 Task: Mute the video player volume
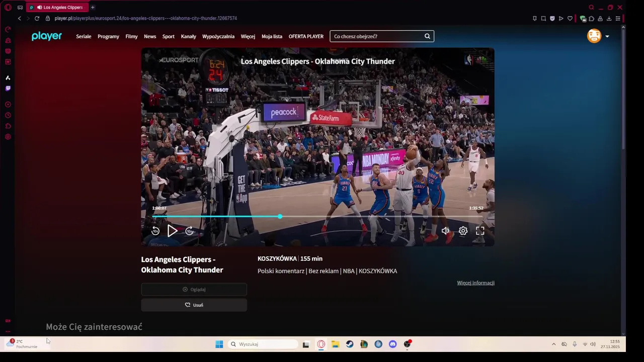445,231
